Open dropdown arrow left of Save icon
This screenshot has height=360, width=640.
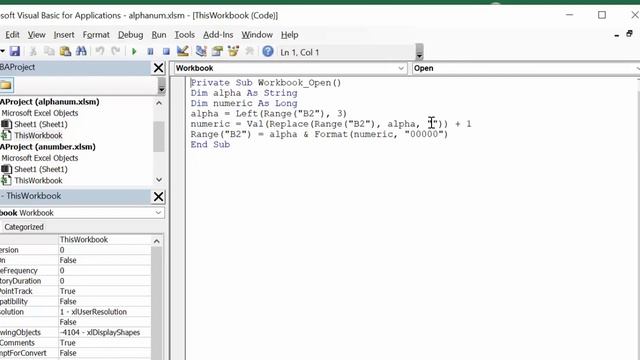click(2, 51)
